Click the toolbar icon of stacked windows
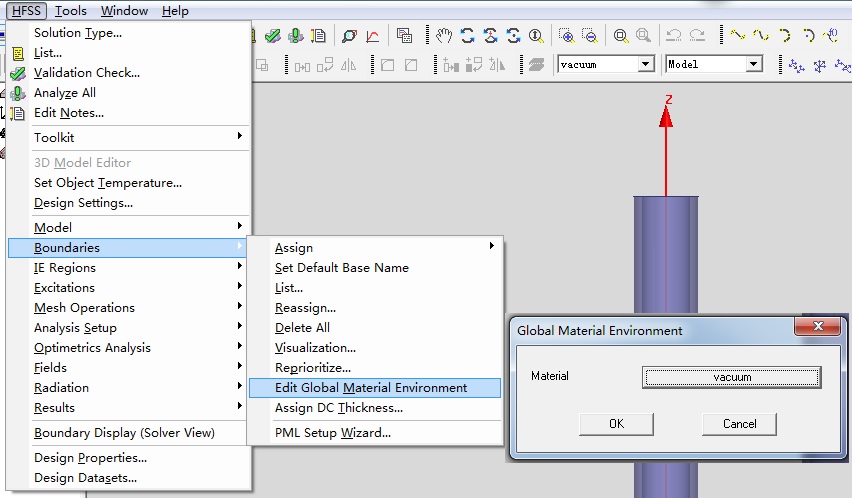This screenshot has height=498, width=852. pyautogui.click(x=404, y=36)
